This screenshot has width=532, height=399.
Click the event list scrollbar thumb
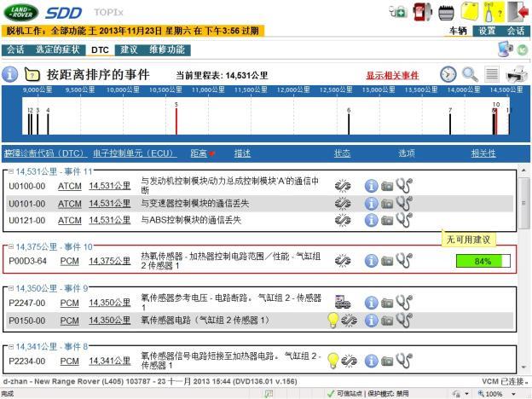click(525, 203)
